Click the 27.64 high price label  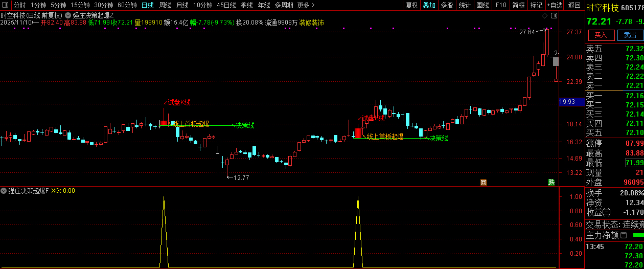(x=527, y=32)
